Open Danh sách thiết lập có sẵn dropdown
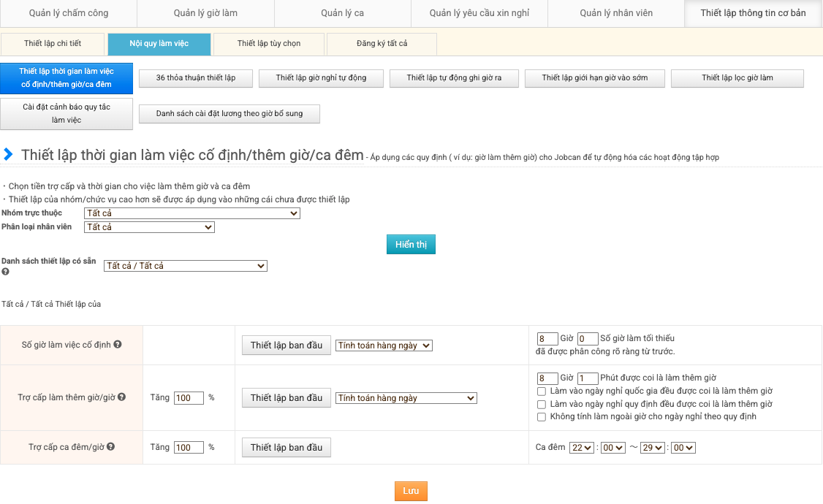This screenshot has height=504, width=823. (186, 266)
